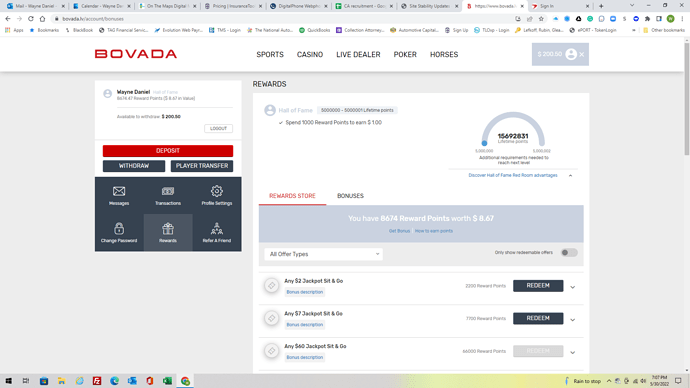Open Microsoft Edge from the taskbar

[114, 381]
